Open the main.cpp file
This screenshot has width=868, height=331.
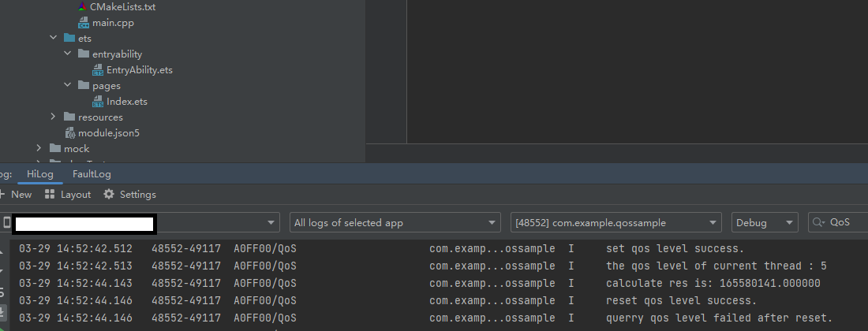pyautogui.click(x=113, y=23)
